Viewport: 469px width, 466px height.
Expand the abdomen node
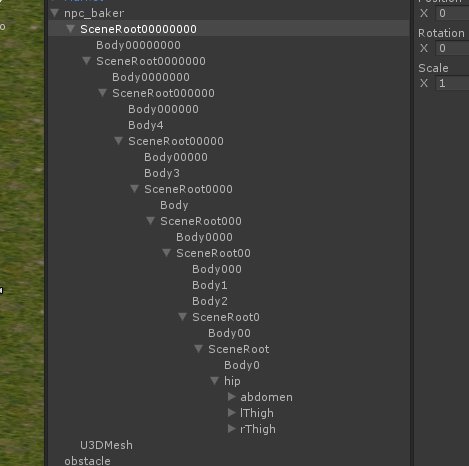[x=232, y=397]
